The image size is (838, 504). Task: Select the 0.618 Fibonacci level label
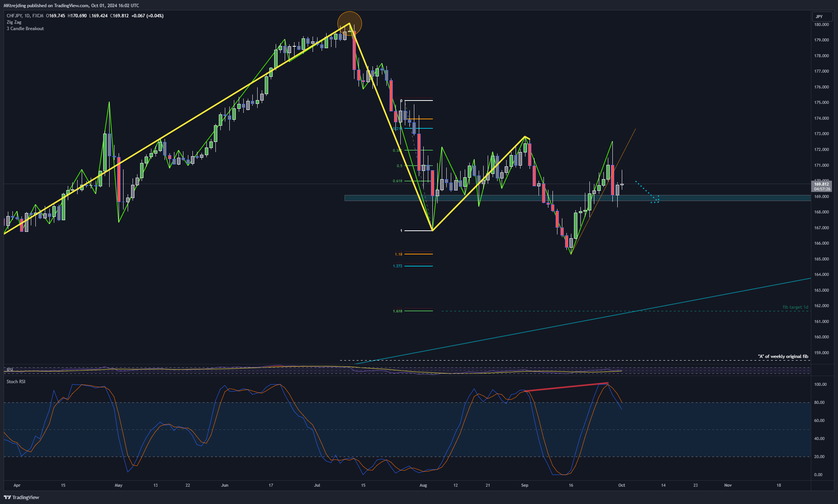[x=397, y=181]
